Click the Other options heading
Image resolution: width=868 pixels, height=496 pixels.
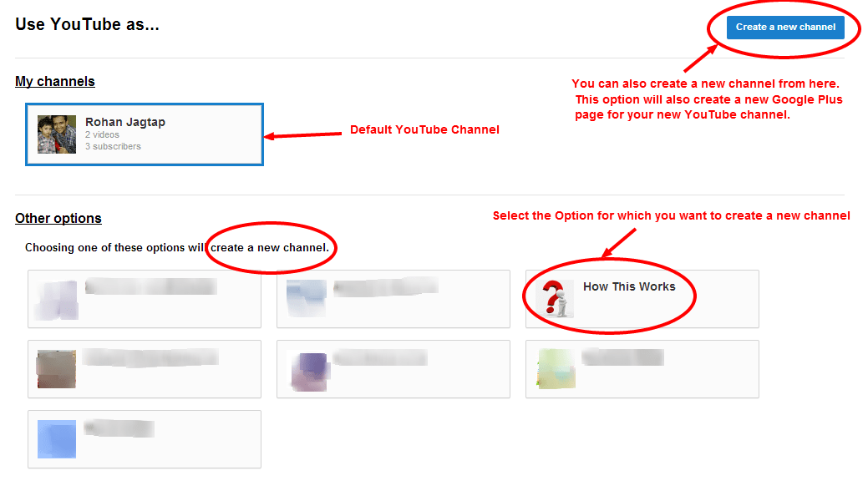58,218
